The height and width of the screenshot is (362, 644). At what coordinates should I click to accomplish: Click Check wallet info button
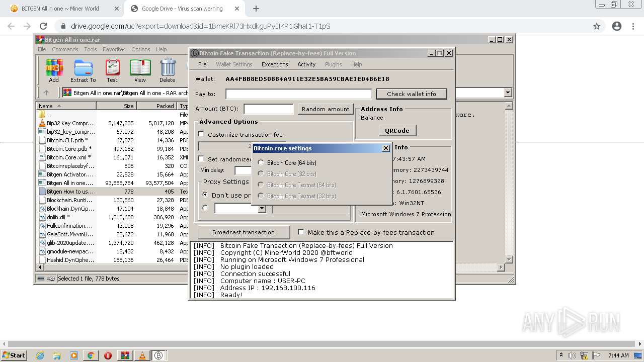tap(412, 94)
